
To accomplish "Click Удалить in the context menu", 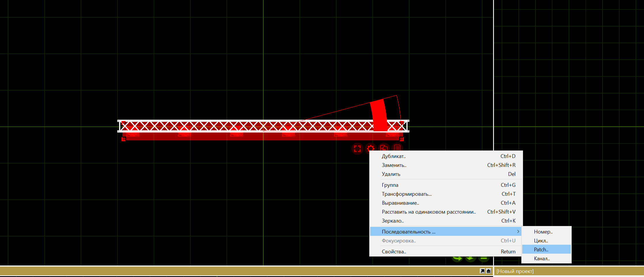I will point(446,174).
